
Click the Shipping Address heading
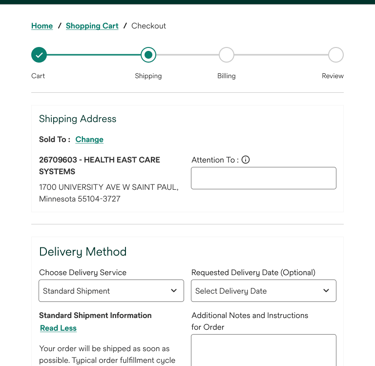pos(78,119)
